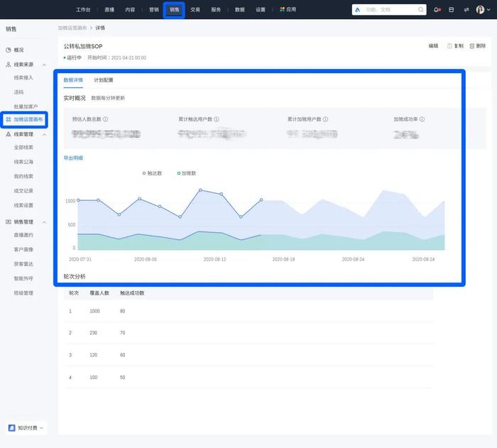Open 客户画像 in the sidebar

point(23,249)
